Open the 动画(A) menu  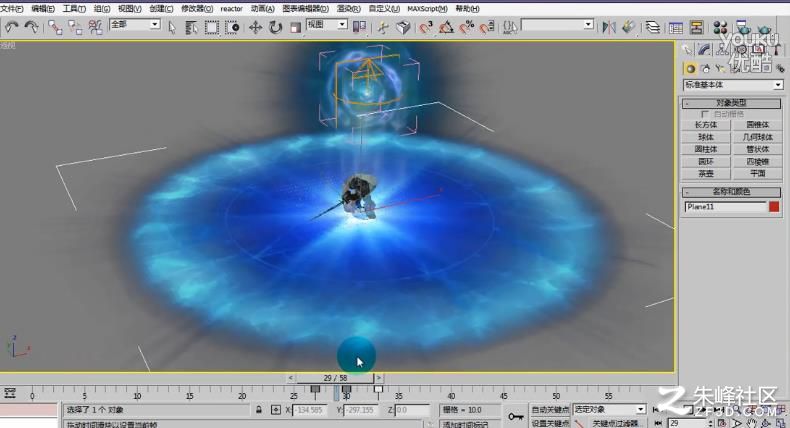click(262, 9)
